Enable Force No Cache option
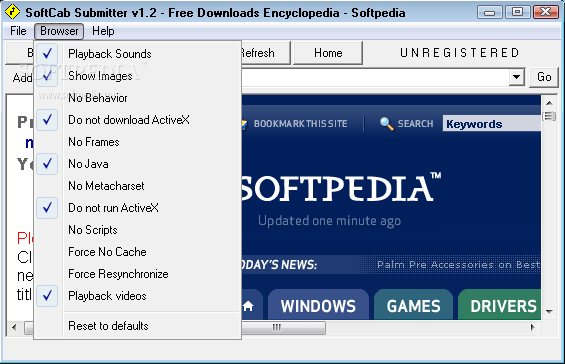The image size is (565, 364). click(138, 252)
